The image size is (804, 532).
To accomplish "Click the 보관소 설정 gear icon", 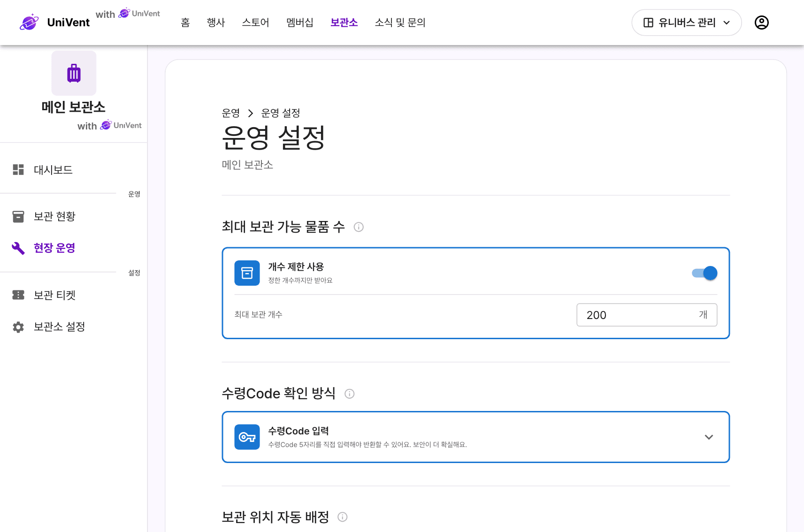I will coord(18,327).
